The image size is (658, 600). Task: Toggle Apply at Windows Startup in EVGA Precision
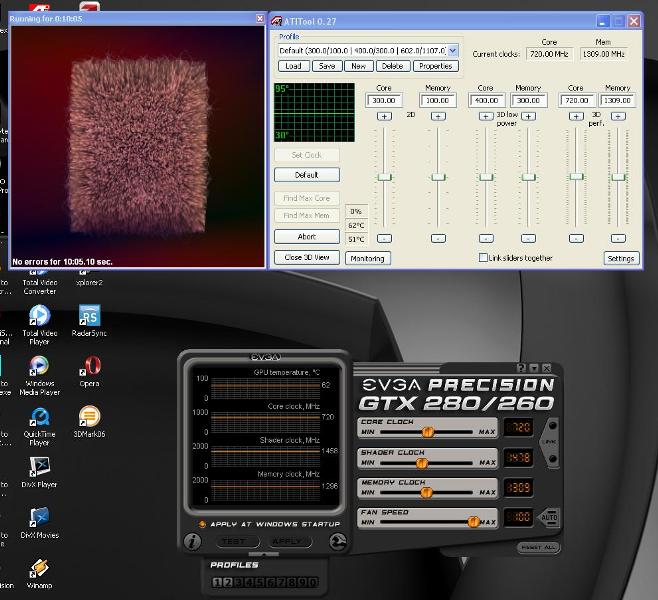coord(202,524)
